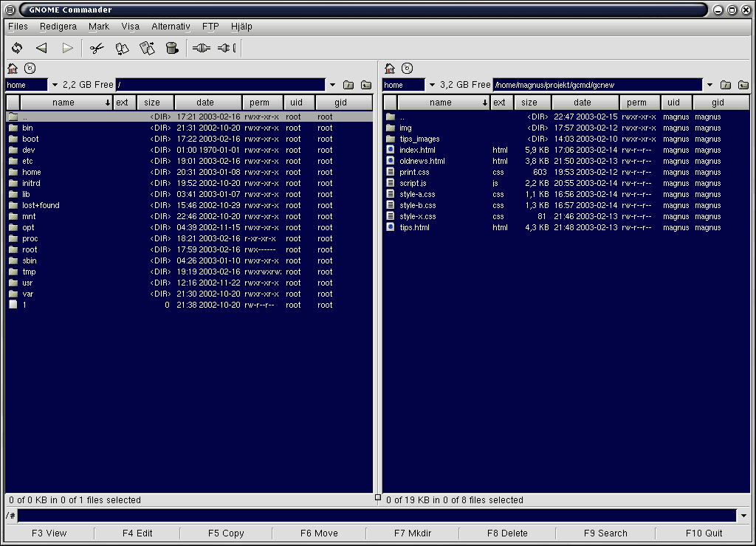Image resolution: width=756 pixels, height=546 pixels.
Task: Click the home icon in left panel
Action: coord(13,69)
